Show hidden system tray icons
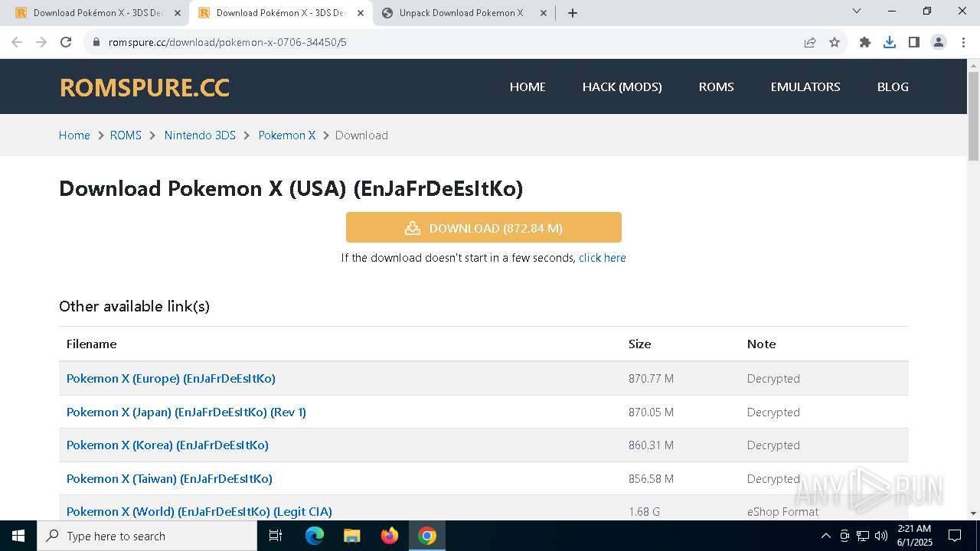Image resolution: width=980 pixels, height=551 pixels. 825,536
